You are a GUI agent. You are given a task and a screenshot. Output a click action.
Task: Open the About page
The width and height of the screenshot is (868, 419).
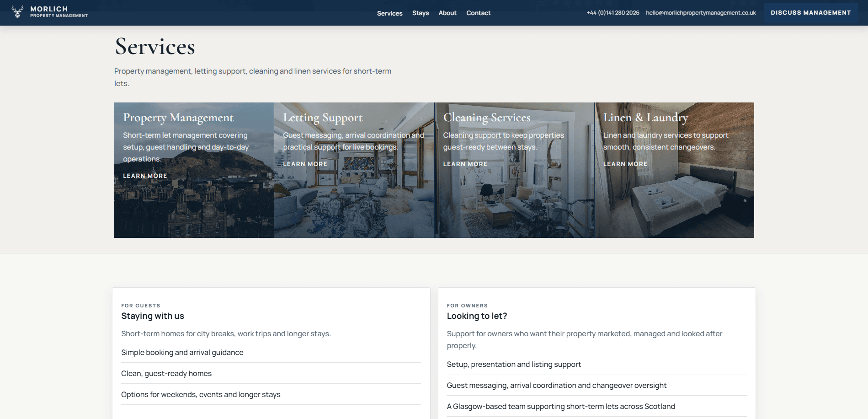click(x=447, y=13)
